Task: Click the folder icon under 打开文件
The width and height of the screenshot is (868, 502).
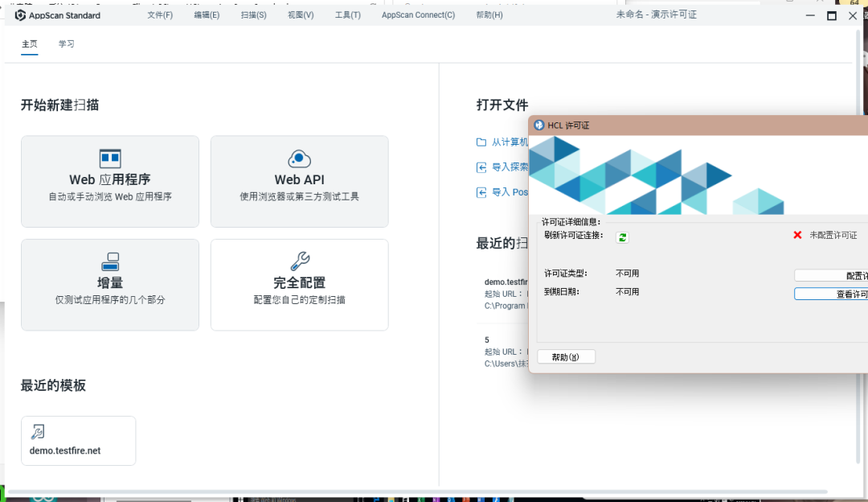Action: 481,142
